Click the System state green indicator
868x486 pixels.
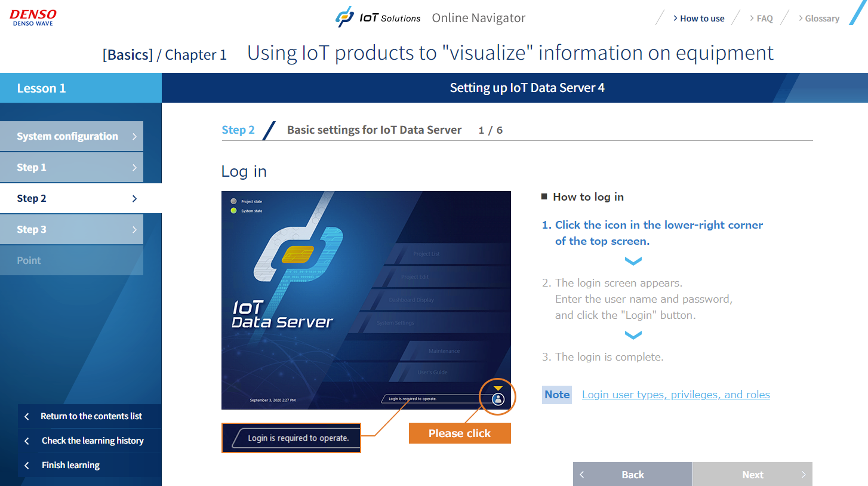(x=233, y=211)
